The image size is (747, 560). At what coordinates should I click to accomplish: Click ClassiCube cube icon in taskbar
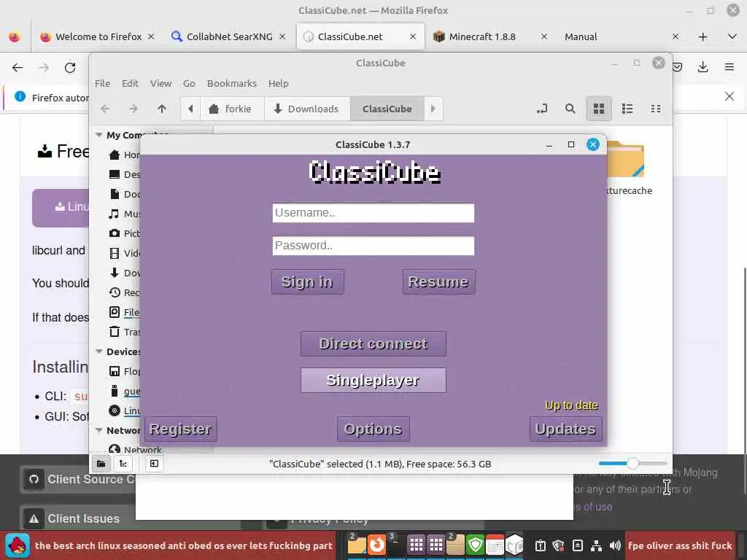(514, 545)
